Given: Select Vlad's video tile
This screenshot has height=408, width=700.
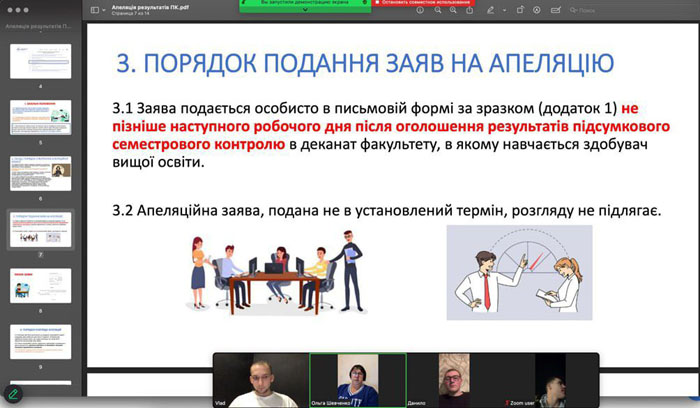Looking at the screenshot, I should point(261,380).
